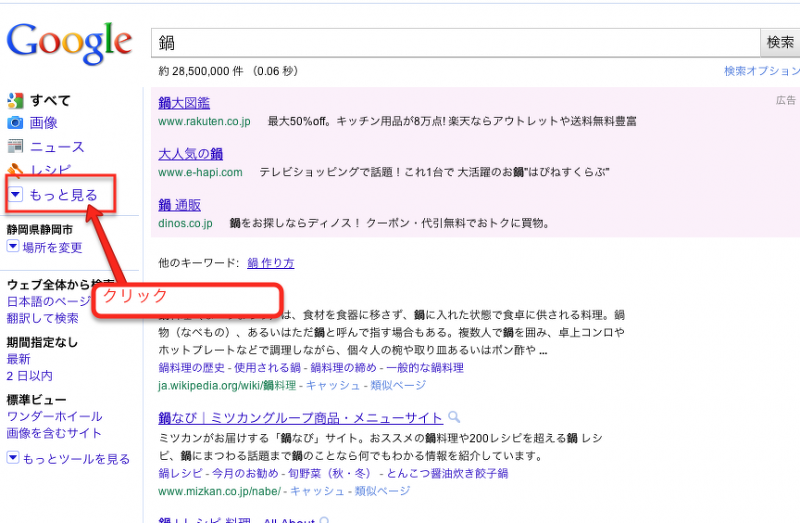Choose 画像を含むサイト view
Image resolution: width=800 pixels, height=523 pixels.
click(54, 433)
